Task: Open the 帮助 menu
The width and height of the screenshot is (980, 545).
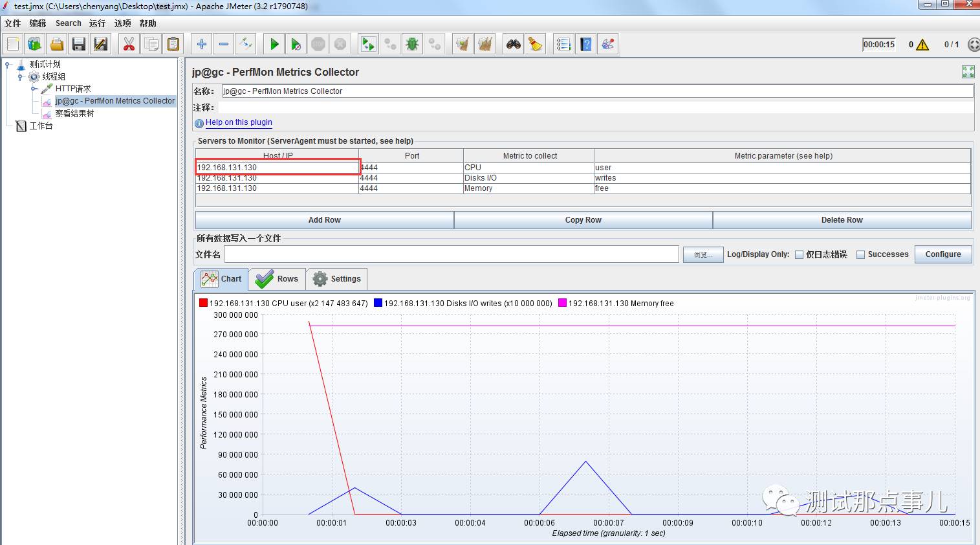Action: 148,23
